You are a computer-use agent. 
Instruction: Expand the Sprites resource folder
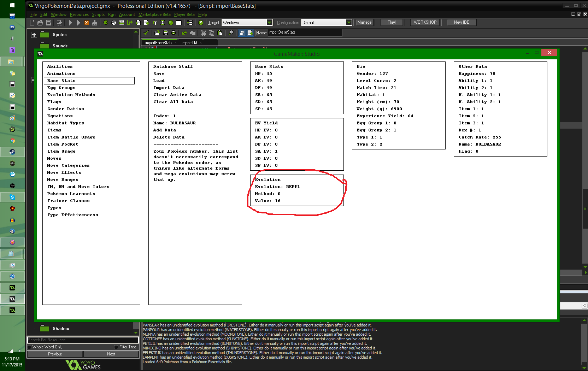[34, 35]
